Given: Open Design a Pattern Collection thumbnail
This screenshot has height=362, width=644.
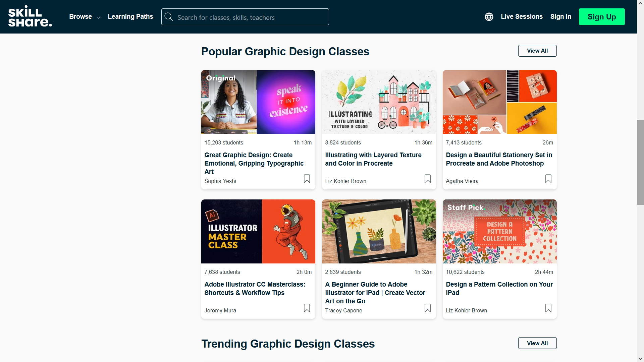Looking at the screenshot, I should [500, 231].
